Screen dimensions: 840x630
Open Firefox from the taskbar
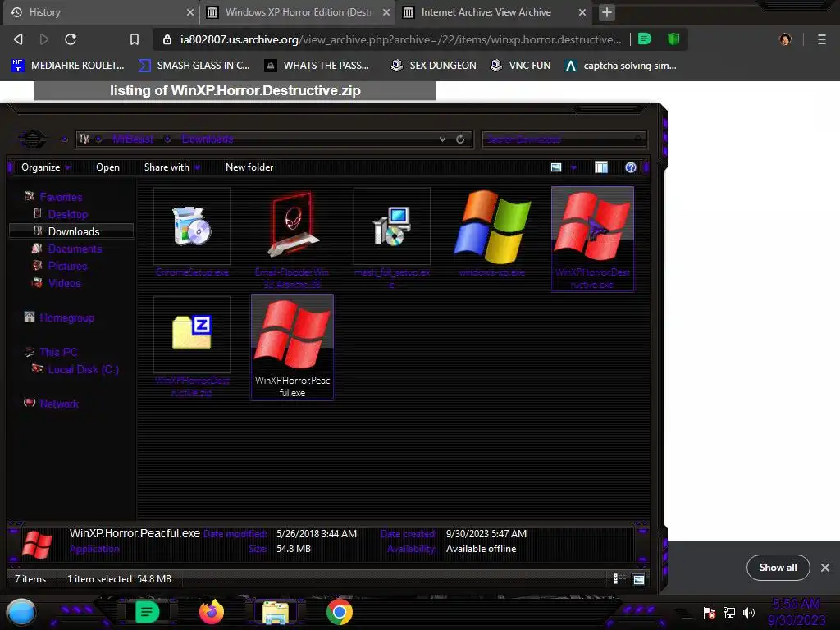pos(211,612)
